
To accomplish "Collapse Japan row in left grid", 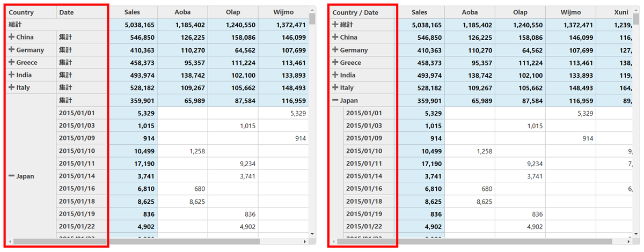I will tap(11, 176).
